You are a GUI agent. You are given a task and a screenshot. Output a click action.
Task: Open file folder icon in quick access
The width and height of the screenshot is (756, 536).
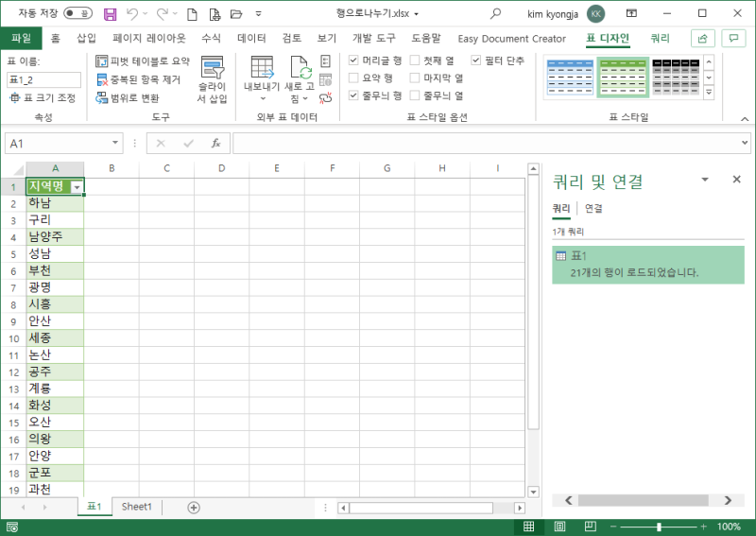(236, 14)
